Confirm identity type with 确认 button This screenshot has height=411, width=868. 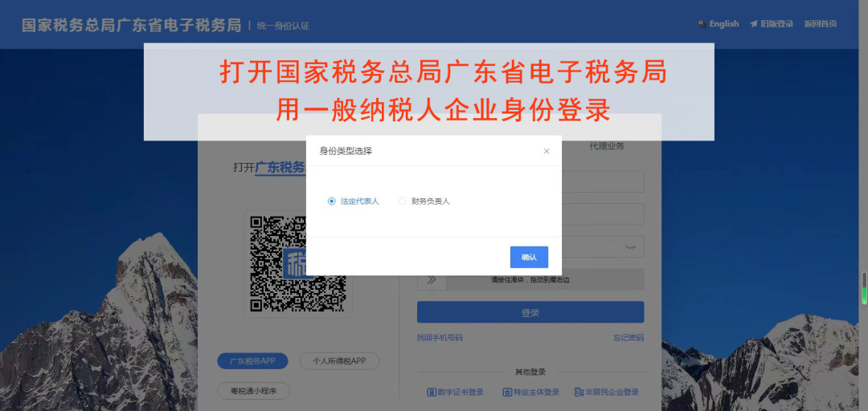[x=529, y=257]
